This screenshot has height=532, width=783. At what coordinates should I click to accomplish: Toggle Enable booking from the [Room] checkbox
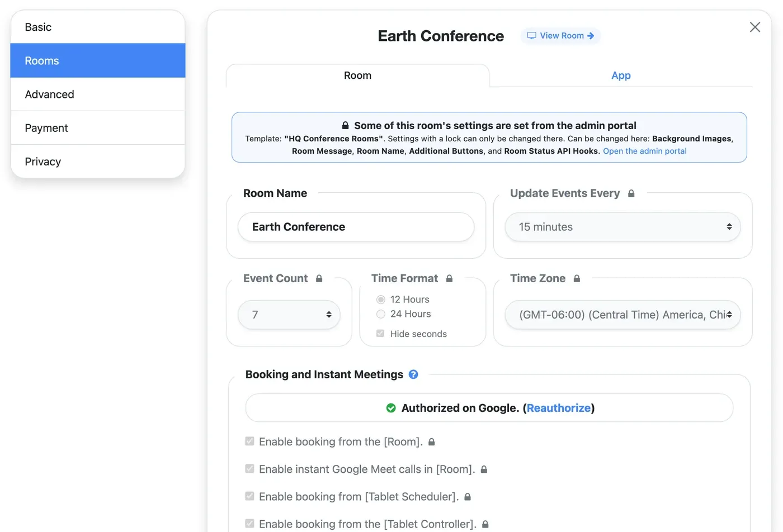point(249,441)
